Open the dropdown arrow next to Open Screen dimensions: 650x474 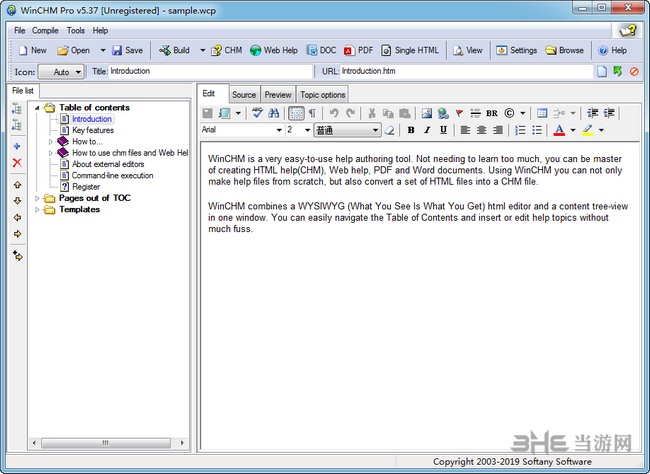pyautogui.click(x=102, y=50)
